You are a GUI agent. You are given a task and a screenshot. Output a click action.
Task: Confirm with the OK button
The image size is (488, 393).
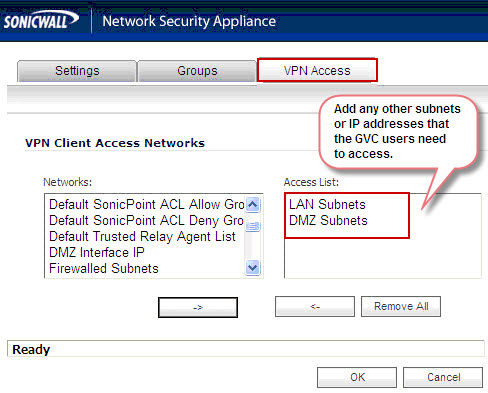[x=357, y=377]
